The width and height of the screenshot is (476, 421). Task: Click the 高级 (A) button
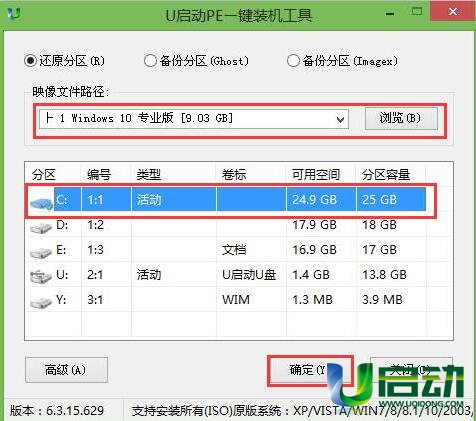pyautogui.click(x=66, y=370)
